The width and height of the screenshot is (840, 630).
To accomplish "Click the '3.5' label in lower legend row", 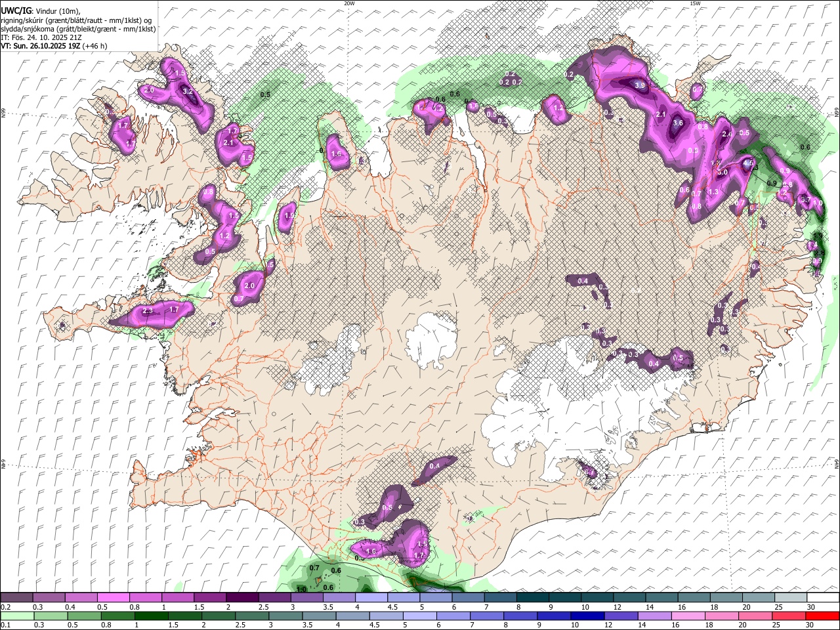I will pyautogui.click(x=307, y=625).
